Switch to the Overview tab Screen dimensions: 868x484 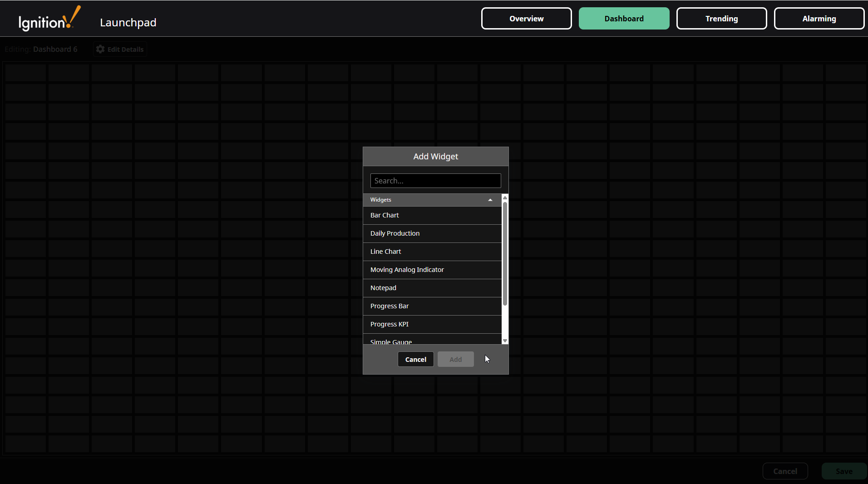point(526,18)
